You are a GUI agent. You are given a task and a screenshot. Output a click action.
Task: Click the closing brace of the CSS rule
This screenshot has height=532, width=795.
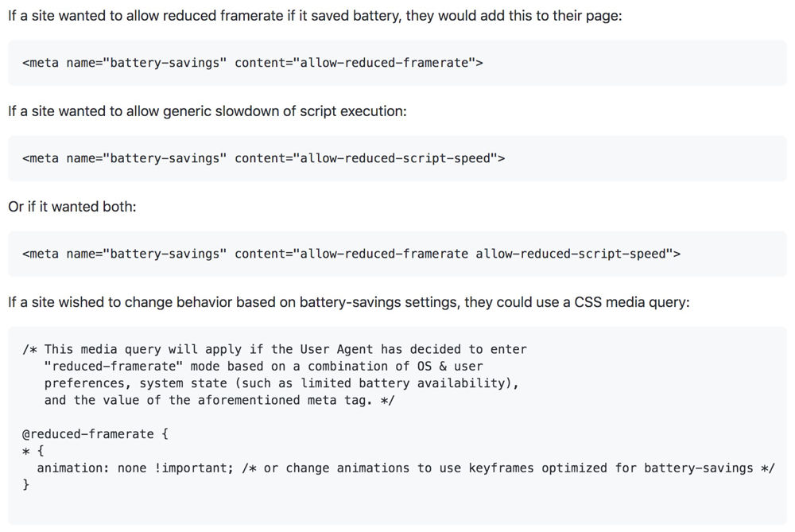point(26,484)
